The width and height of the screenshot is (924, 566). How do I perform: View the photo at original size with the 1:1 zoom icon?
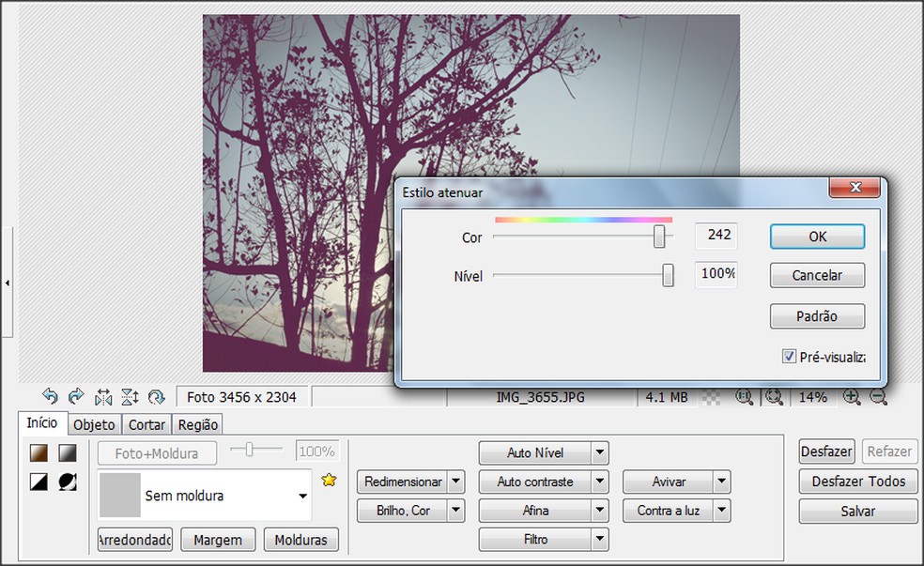tap(745, 397)
